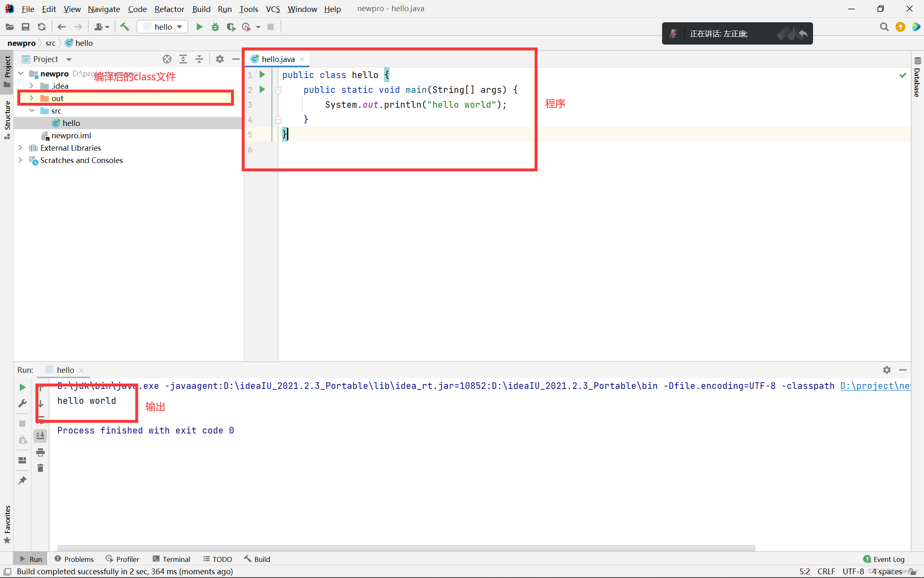Click the wrench Modify Run Configuration icon

tap(23, 403)
